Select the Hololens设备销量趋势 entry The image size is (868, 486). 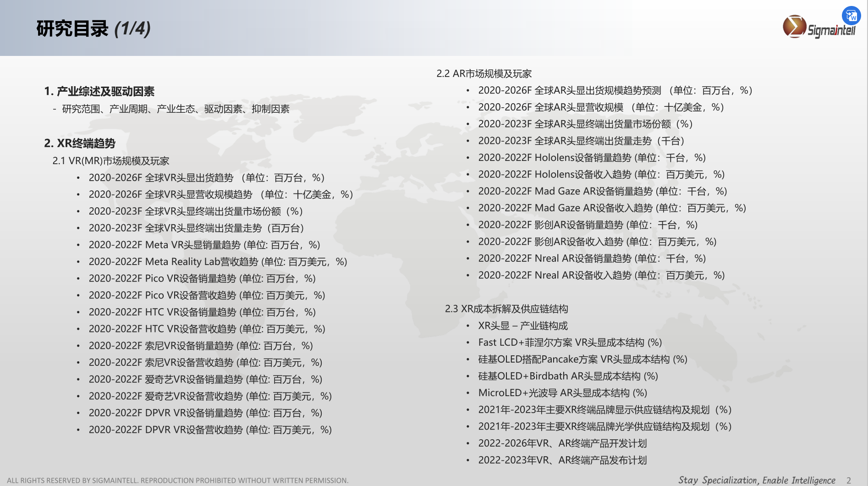coord(592,158)
